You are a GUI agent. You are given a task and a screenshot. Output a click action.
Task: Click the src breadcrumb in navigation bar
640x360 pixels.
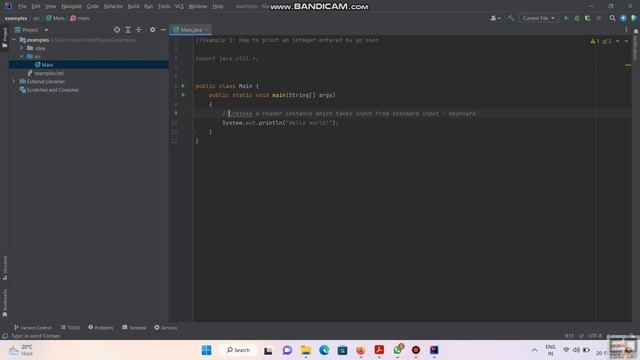[37, 18]
